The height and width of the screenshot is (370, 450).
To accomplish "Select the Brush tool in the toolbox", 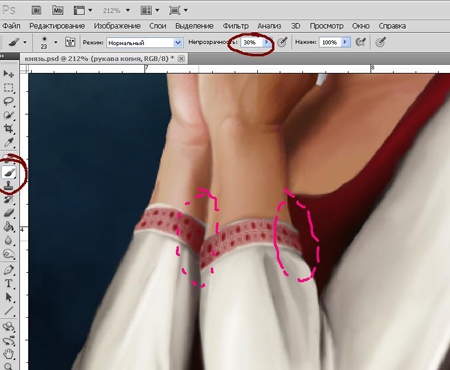I will (x=9, y=172).
